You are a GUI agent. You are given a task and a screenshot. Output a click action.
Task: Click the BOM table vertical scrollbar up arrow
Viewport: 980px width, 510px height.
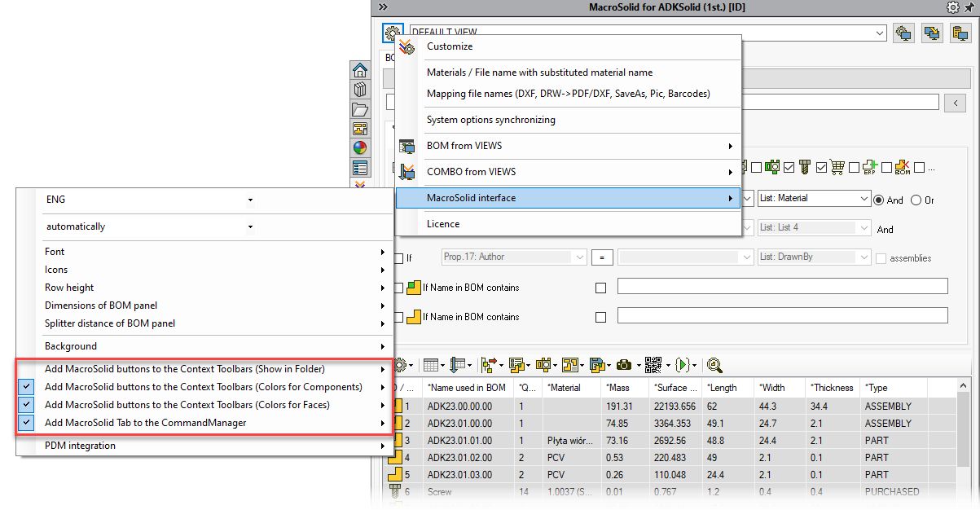point(964,387)
